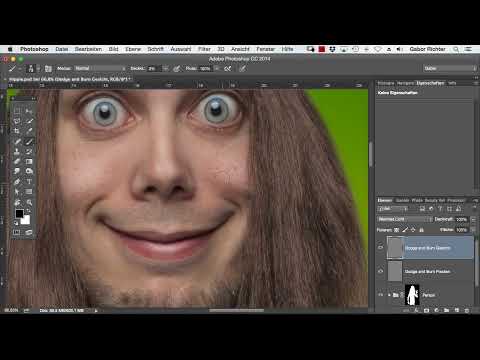
Task: Toggle lock position
Action: pos(413,230)
